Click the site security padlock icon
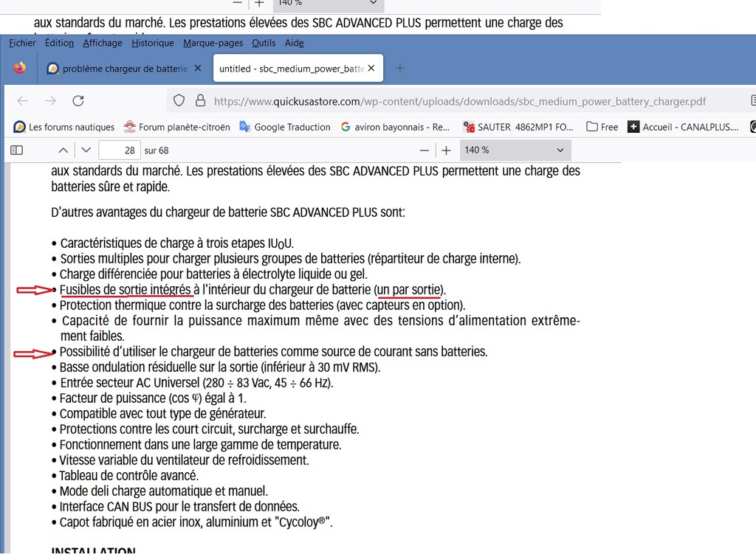The height and width of the screenshot is (554, 756). (x=201, y=100)
